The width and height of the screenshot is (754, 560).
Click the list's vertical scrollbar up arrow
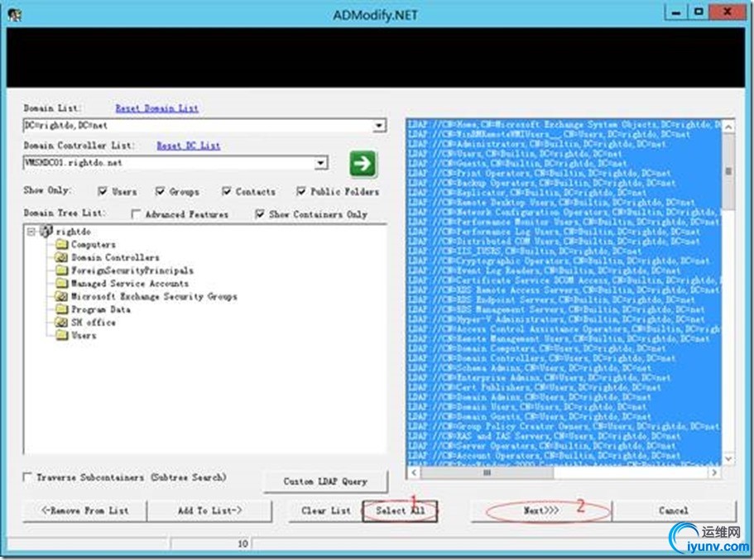pos(728,127)
